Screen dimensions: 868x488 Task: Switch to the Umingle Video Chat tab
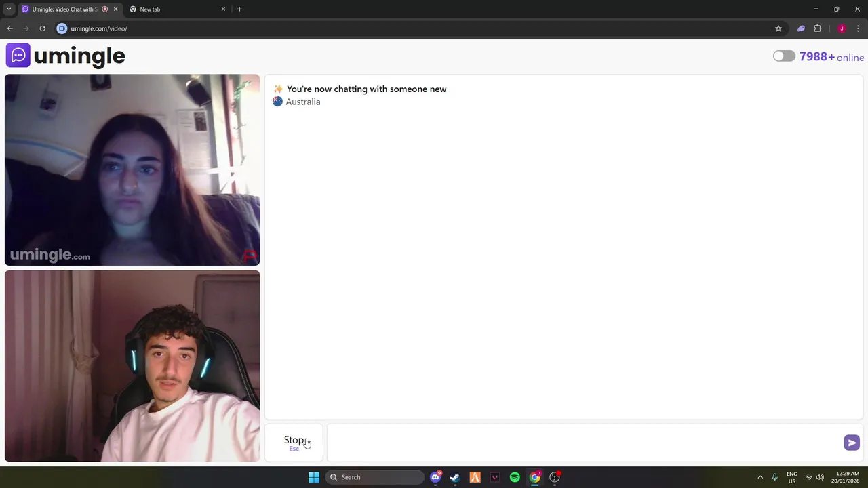pyautogui.click(x=64, y=9)
